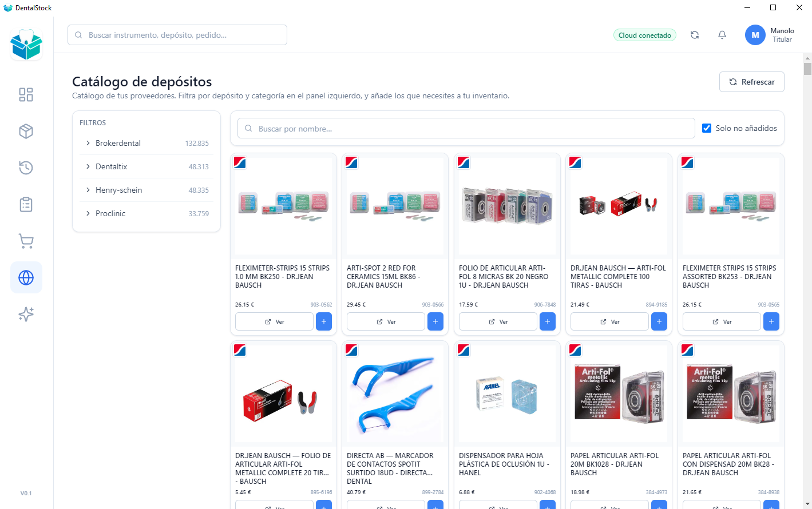Click the title DISPENSADOR PARA HOJA PLÁSTICA DE OCLUSIÓN
This screenshot has height=509, width=812.
(x=504, y=464)
